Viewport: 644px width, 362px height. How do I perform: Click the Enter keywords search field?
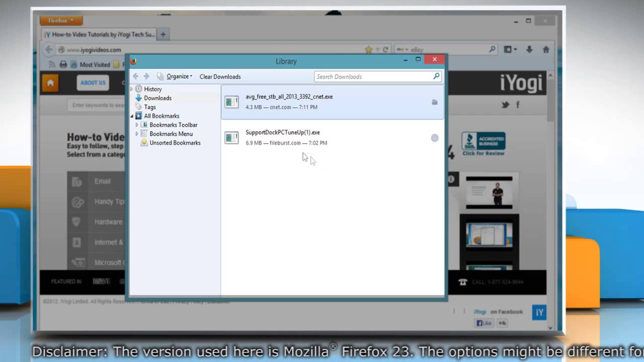tap(97, 105)
